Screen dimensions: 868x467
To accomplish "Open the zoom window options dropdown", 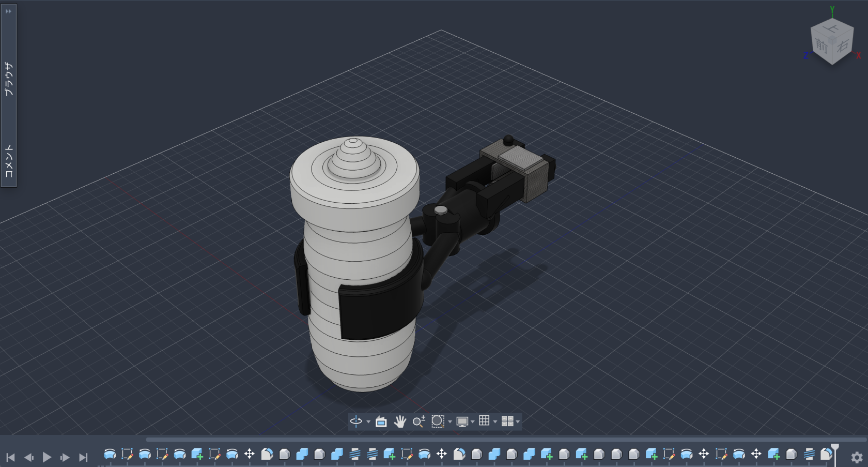I will (x=450, y=422).
